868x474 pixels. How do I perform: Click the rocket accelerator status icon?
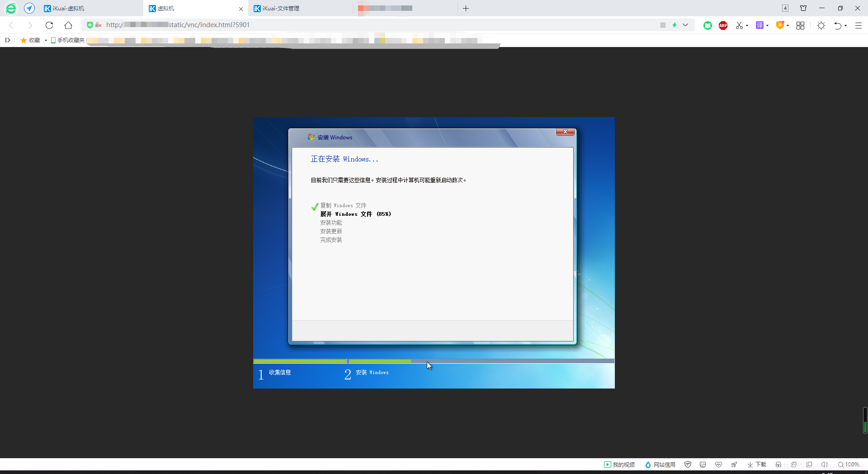(734, 465)
